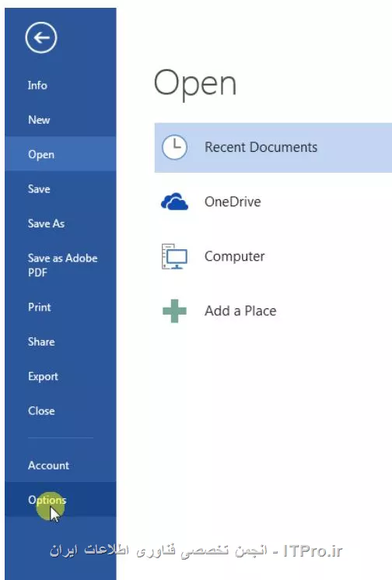Click the Recent Documents clock icon
This screenshot has width=392, height=580.
[174, 147]
